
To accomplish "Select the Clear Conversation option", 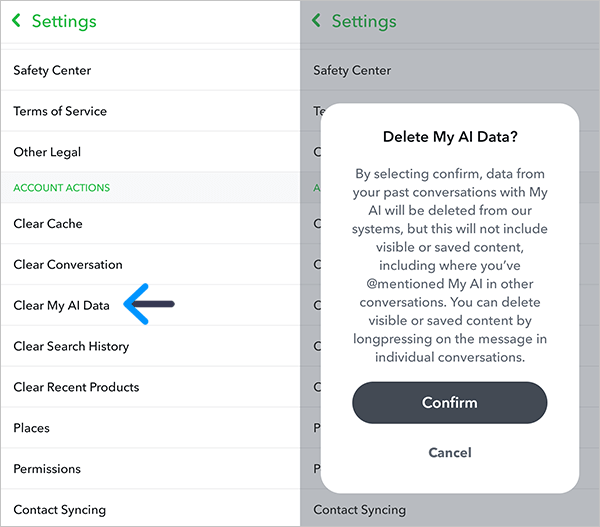I will pyautogui.click(x=68, y=265).
